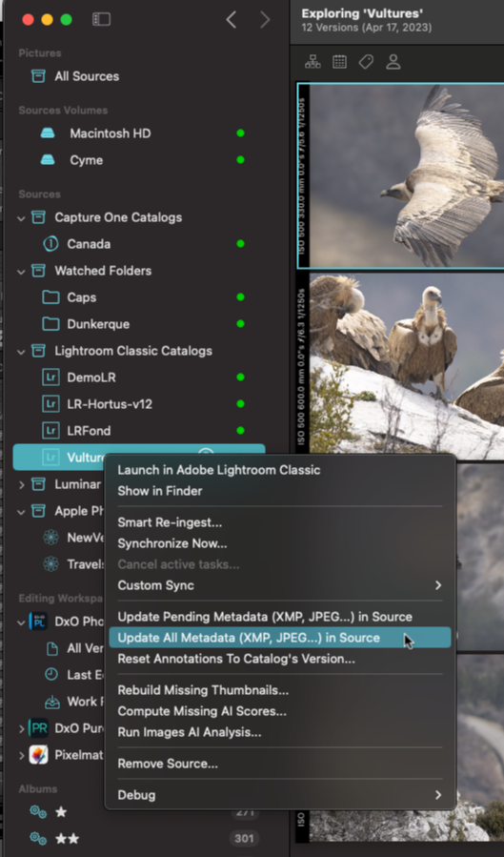
Task: Open the Custom Sync submenu
Action: click(x=280, y=585)
